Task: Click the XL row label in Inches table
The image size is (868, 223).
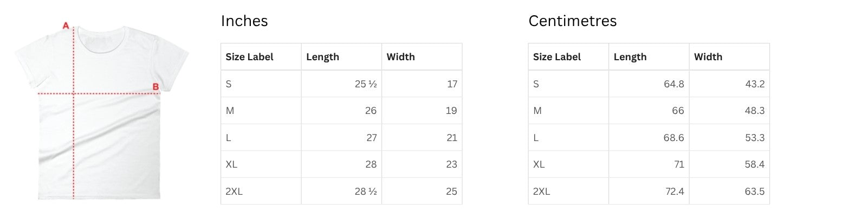Action: pos(261,164)
